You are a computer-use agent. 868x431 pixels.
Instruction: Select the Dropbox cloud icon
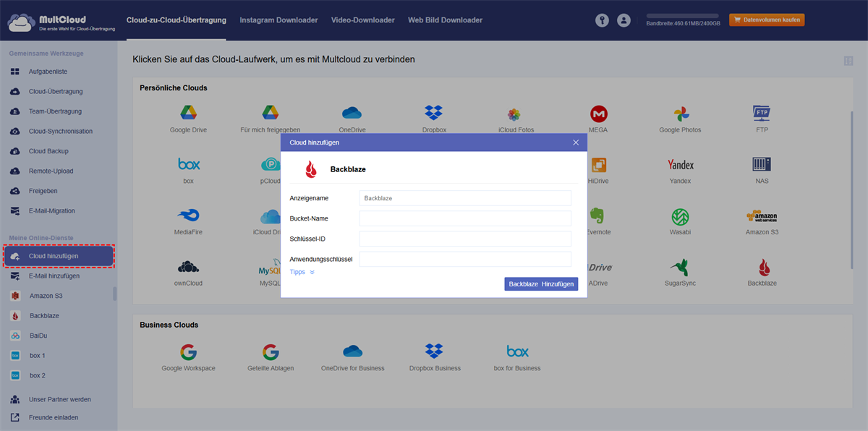pos(434,114)
